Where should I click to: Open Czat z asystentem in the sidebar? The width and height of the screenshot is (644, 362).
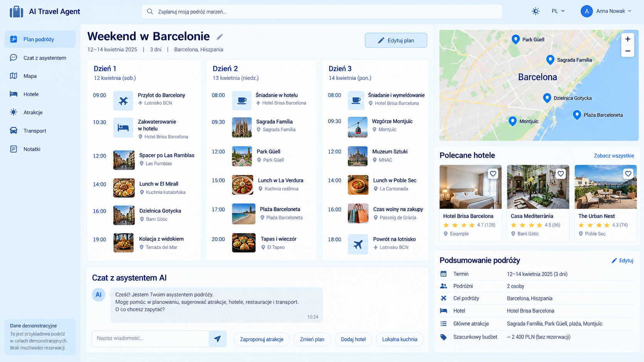point(40,58)
